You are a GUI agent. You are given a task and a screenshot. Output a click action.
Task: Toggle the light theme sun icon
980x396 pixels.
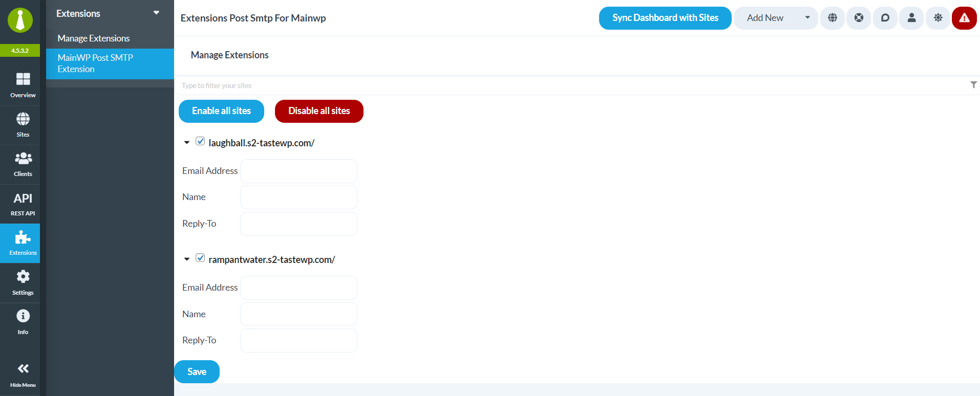click(x=938, y=18)
